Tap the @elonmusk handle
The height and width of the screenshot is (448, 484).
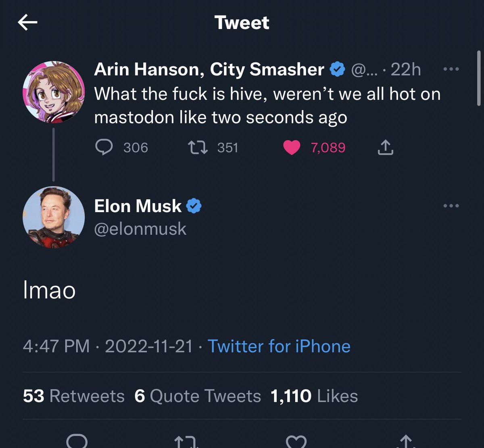coord(140,229)
